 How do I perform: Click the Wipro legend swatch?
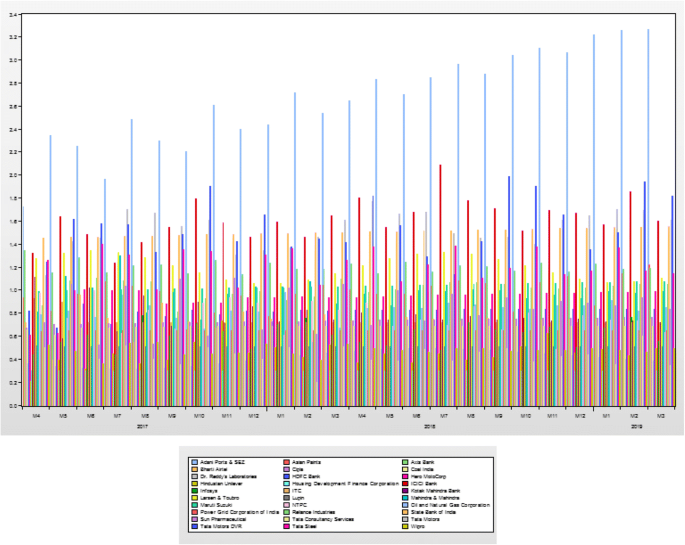click(404, 526)
